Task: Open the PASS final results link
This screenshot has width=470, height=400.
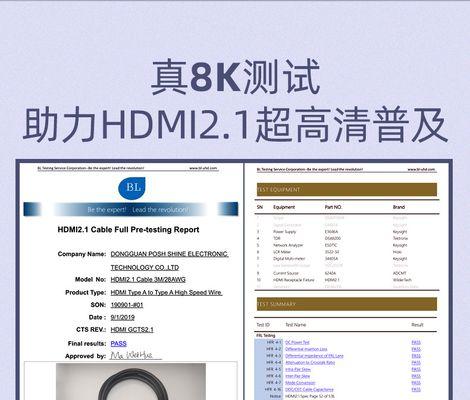Action: pos(118,343)
